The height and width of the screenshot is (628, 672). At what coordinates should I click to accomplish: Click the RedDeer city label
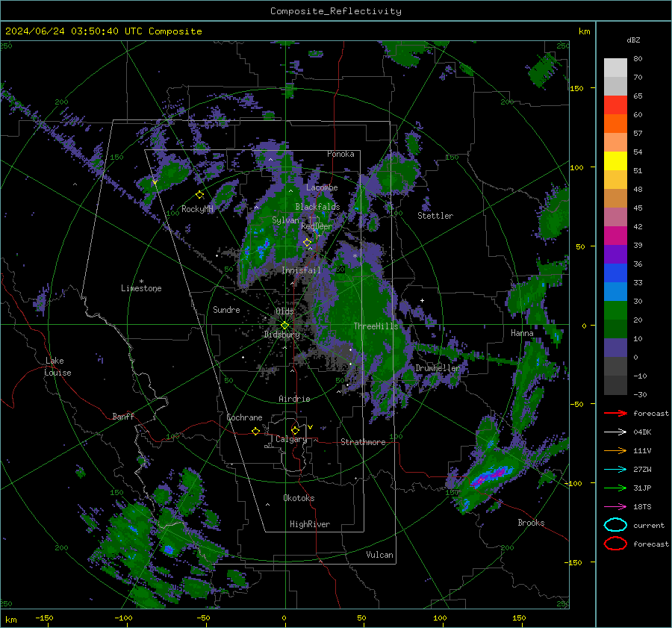317,226
